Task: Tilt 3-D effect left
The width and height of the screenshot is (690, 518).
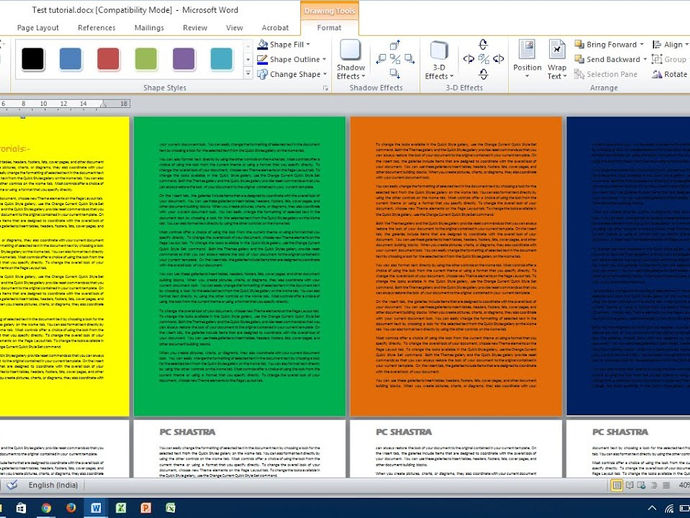Action: tap(469, 59)
